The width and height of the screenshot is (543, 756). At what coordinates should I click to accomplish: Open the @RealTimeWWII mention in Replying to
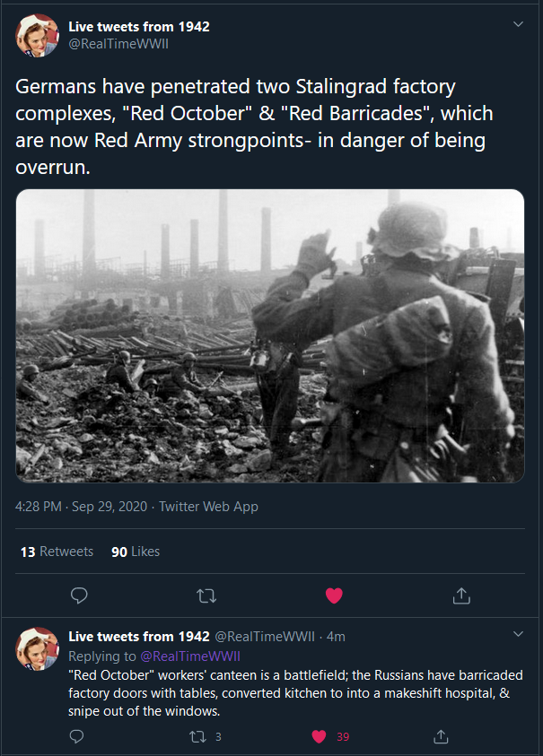(190, 656)
